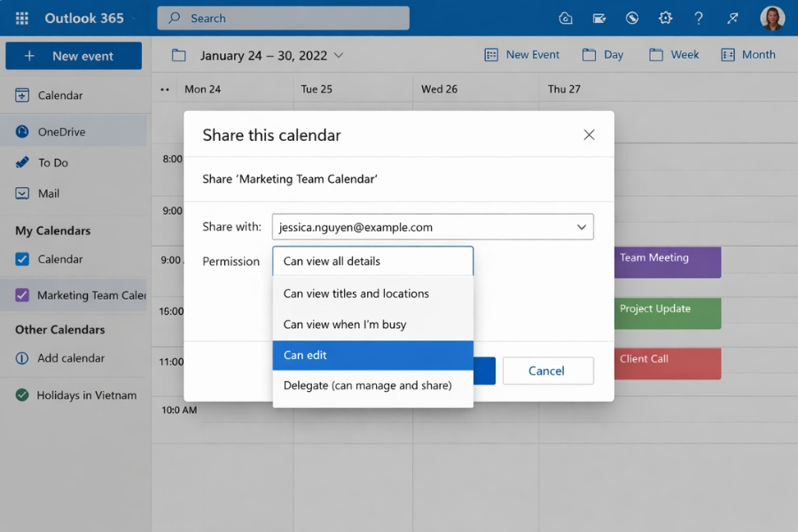Toggle the Marketing Team Calendar checkbox
The height and width of the screenshot is (532, 798).
(24, 293)
